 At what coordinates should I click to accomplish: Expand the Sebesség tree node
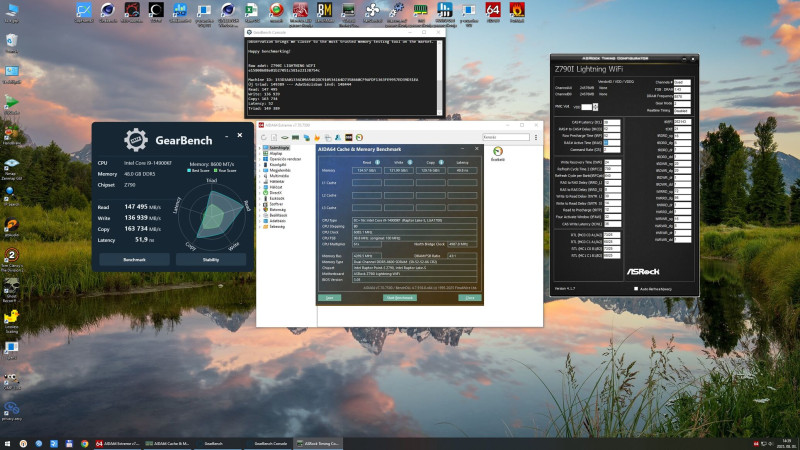pos(260,227)
